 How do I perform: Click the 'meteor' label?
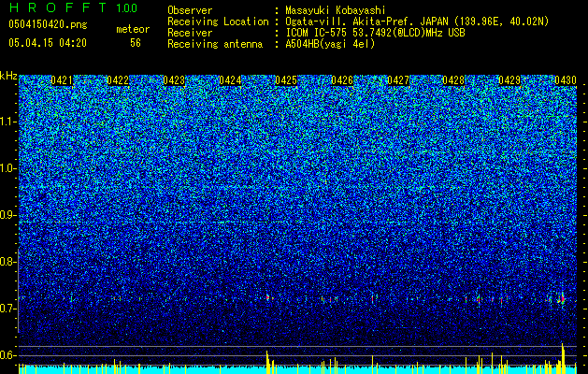tap(133, 29)
